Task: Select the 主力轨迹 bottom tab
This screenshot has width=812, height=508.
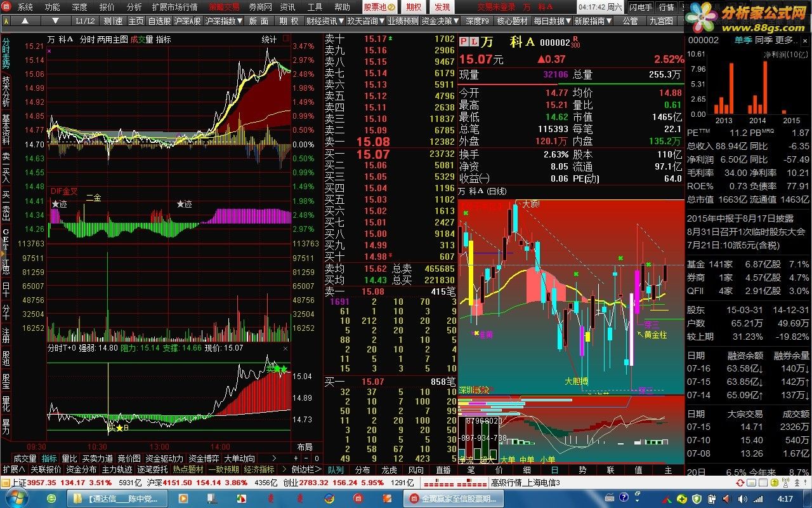Action: click(117, 469)
